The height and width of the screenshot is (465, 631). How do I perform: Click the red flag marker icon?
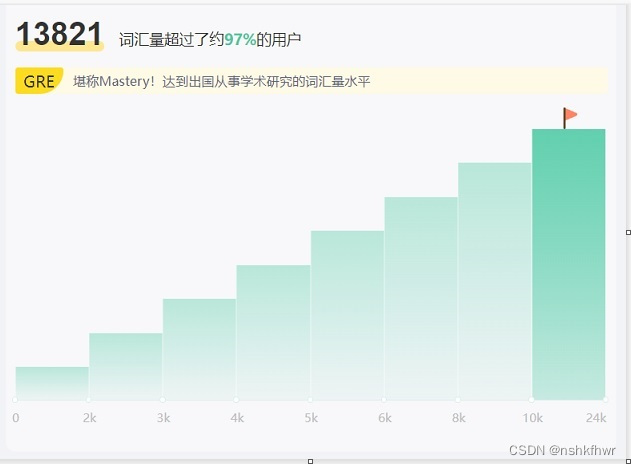pos(570,118)
